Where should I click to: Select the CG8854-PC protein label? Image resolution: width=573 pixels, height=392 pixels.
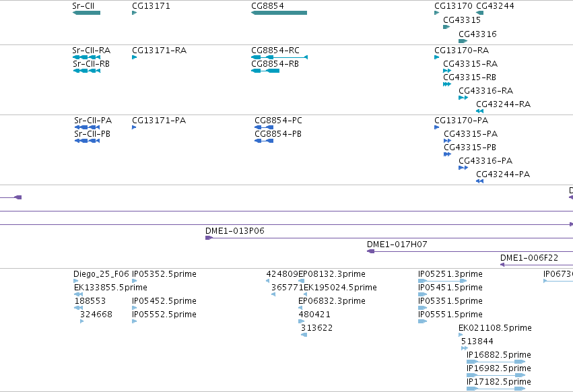279,121
